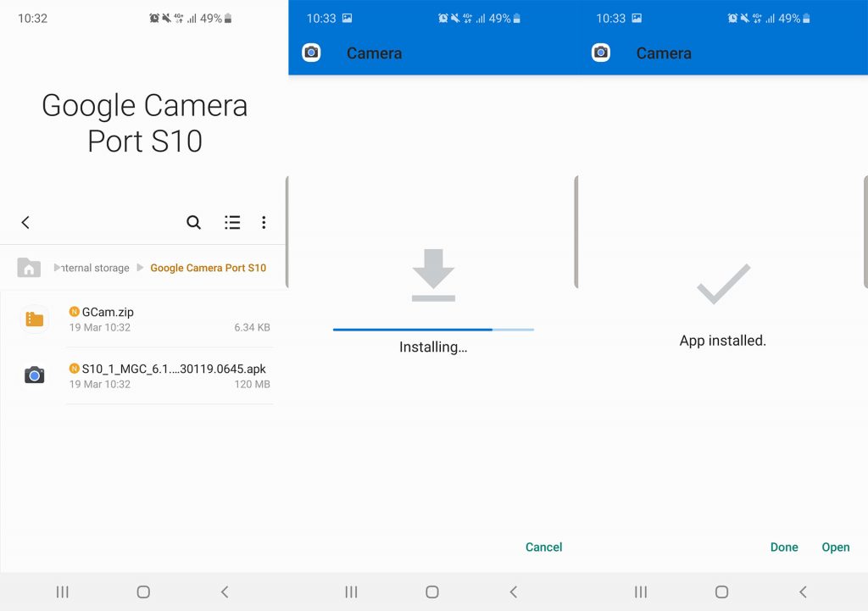Tap mute icon in installing screen status bar
This screenshot has height=611, width=868.
coord(455,19)
